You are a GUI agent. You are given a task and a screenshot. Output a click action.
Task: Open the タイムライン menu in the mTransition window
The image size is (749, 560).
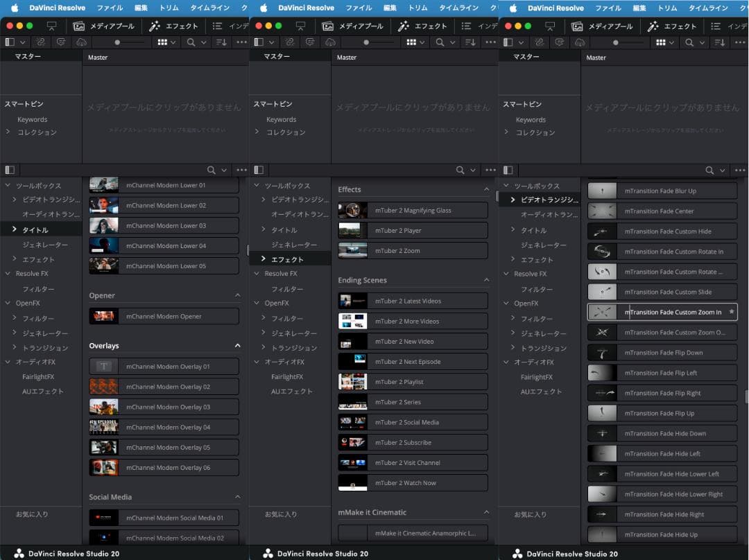tap(708, 8)
